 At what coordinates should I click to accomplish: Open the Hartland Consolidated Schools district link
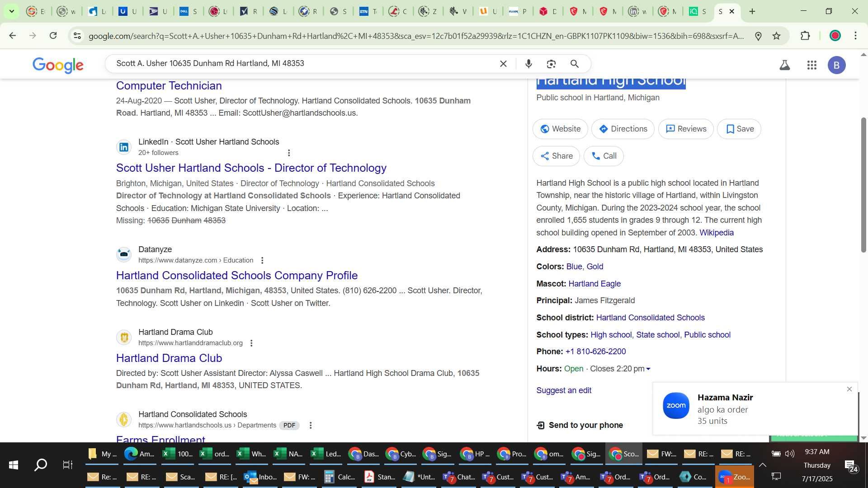pos(651,318)
